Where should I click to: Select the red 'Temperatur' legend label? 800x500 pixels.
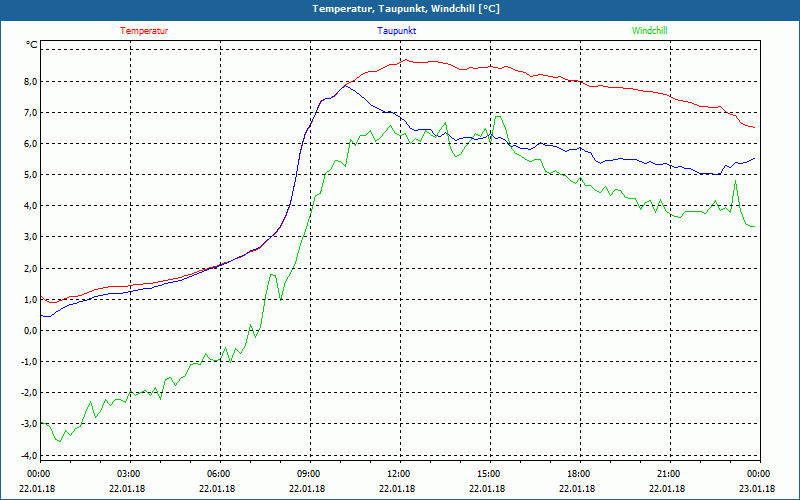pyautogui.click(x=144, y=31)
